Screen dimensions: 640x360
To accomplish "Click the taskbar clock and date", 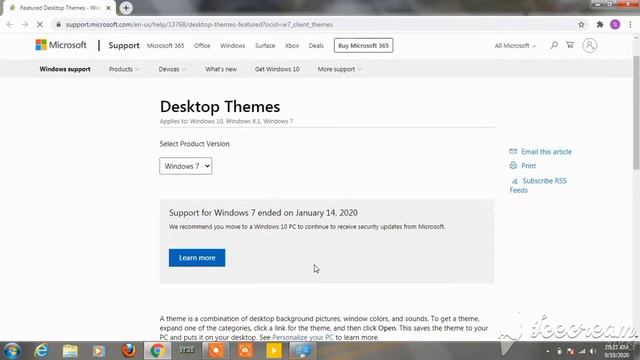I will (617, 351).
